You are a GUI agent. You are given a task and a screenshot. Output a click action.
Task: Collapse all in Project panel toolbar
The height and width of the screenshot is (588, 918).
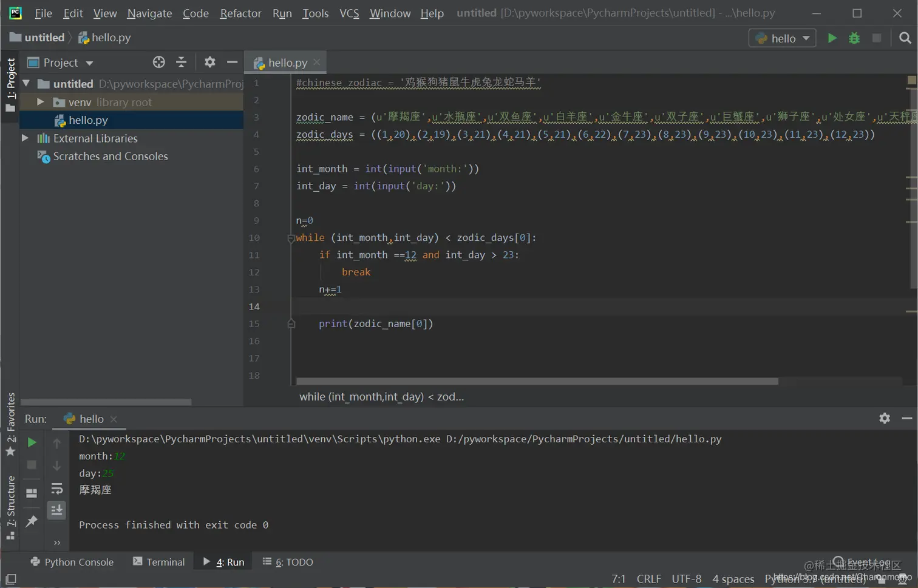181,62
